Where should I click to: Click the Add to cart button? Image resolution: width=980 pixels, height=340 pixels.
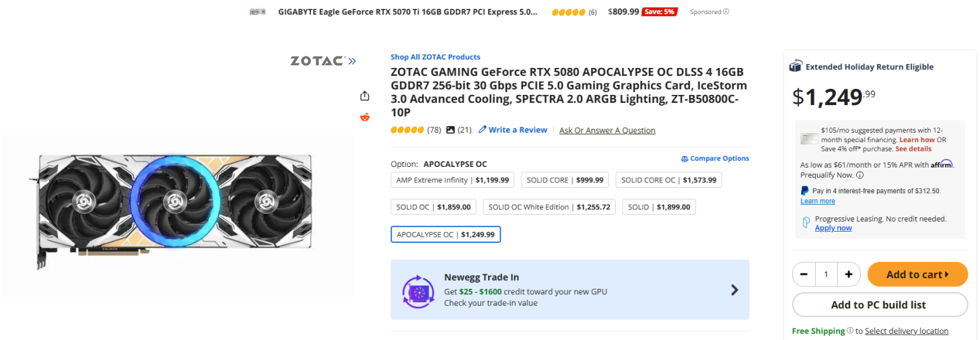(917, 274)
